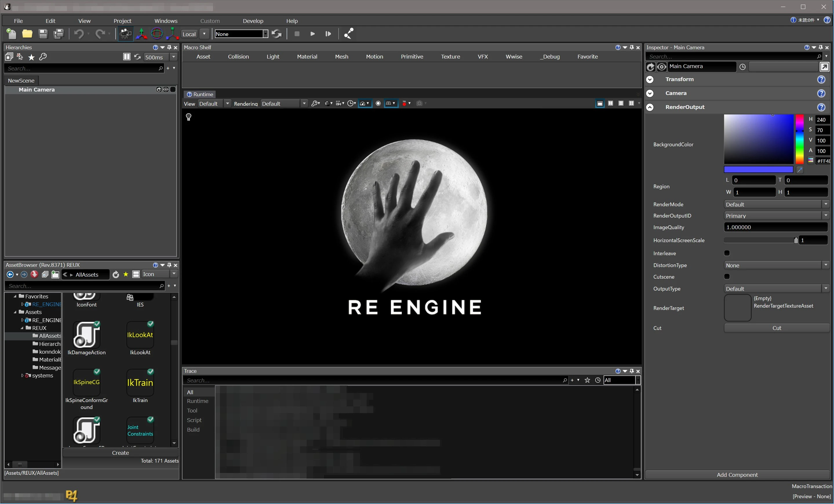
Task: Click the star favorites icon in Hierarchies panel
Action: (31, 57)
